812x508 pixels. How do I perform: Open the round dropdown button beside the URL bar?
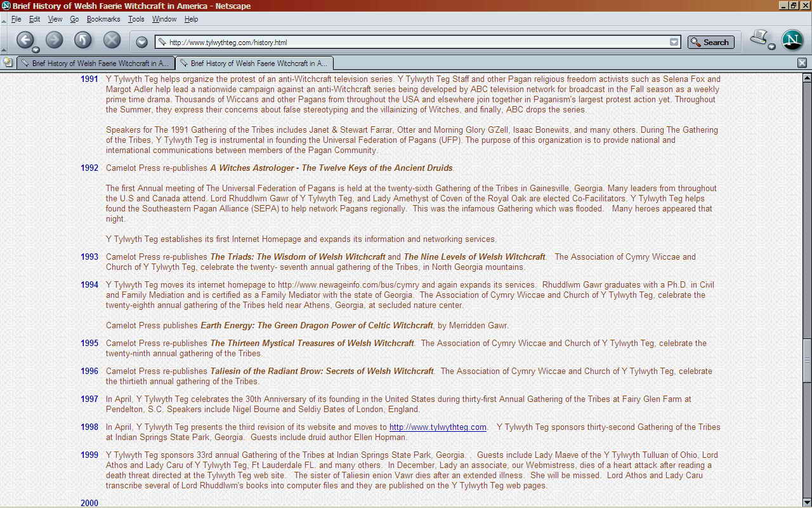(142, 42)
